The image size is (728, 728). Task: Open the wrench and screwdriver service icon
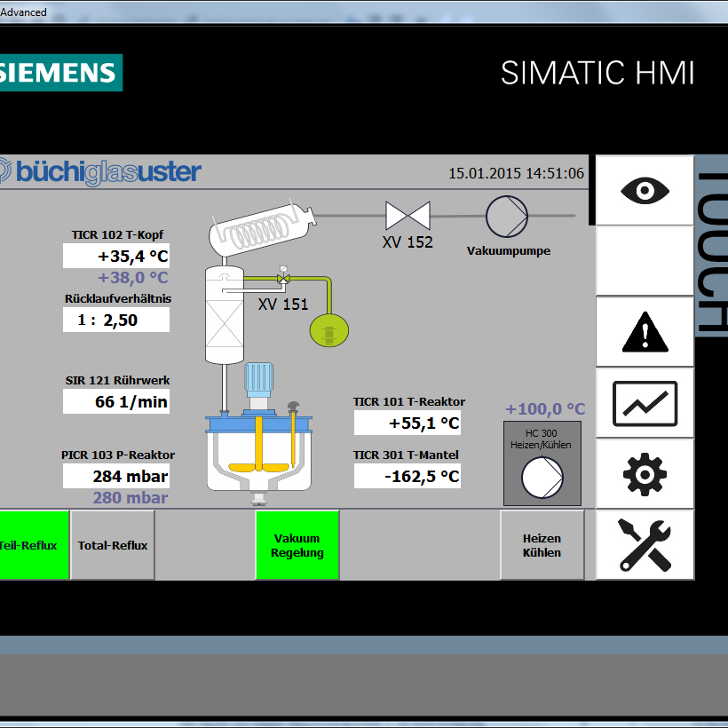(645, 545)
